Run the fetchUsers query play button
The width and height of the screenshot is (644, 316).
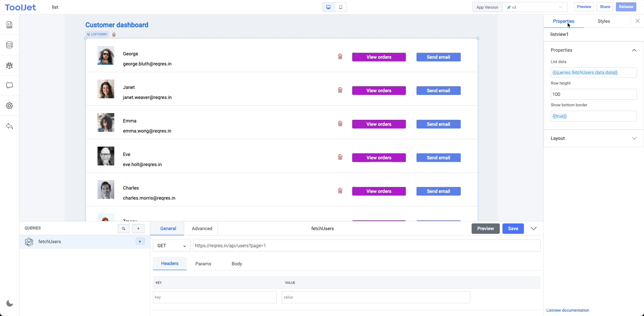pos(140,242)
